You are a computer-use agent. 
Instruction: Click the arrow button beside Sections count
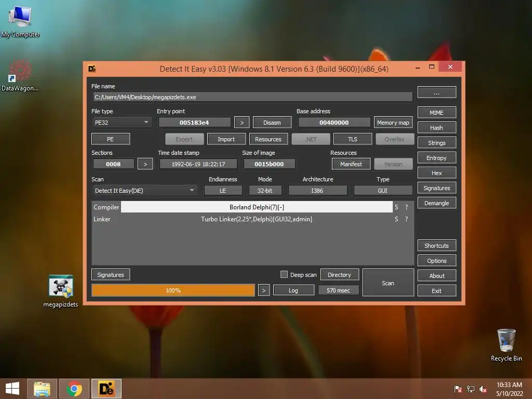145,164
